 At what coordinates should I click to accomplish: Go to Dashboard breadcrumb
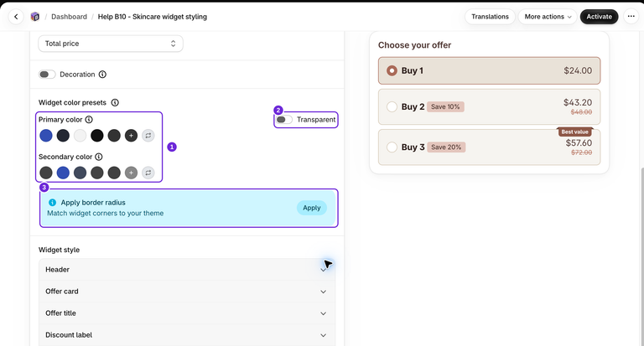69,17
